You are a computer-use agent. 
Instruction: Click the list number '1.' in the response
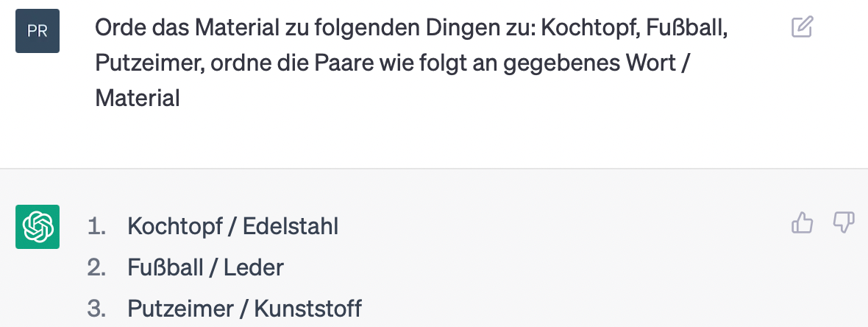(97, 226)
